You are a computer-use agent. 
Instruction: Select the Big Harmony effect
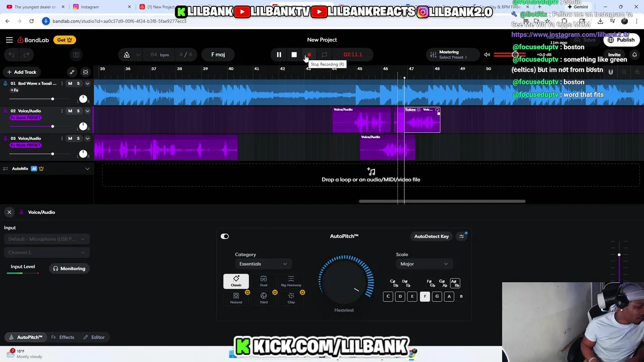[x=291, y=281]
